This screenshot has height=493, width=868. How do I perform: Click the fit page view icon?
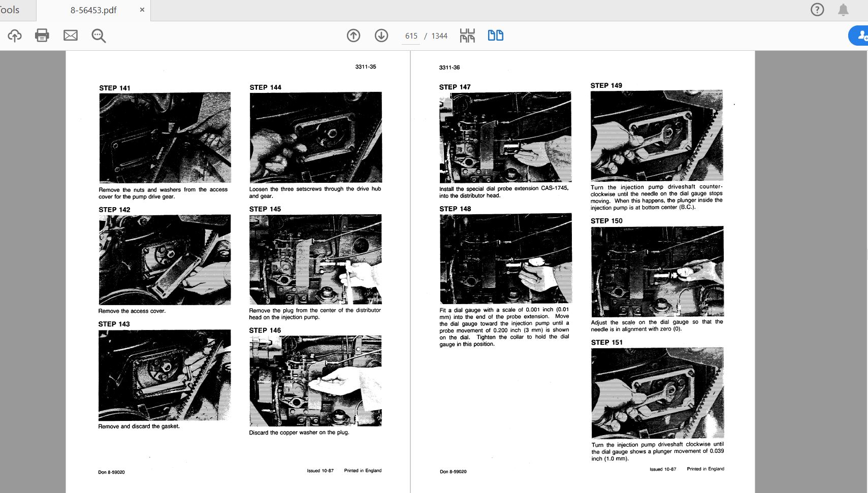[467, 36]
